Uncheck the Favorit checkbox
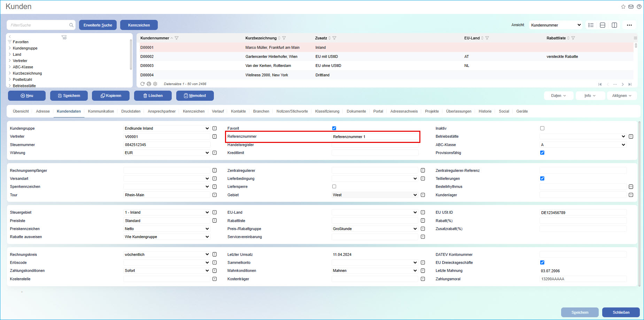The width and height of the screenshot is (644, 320). click(x=334, y=128)
